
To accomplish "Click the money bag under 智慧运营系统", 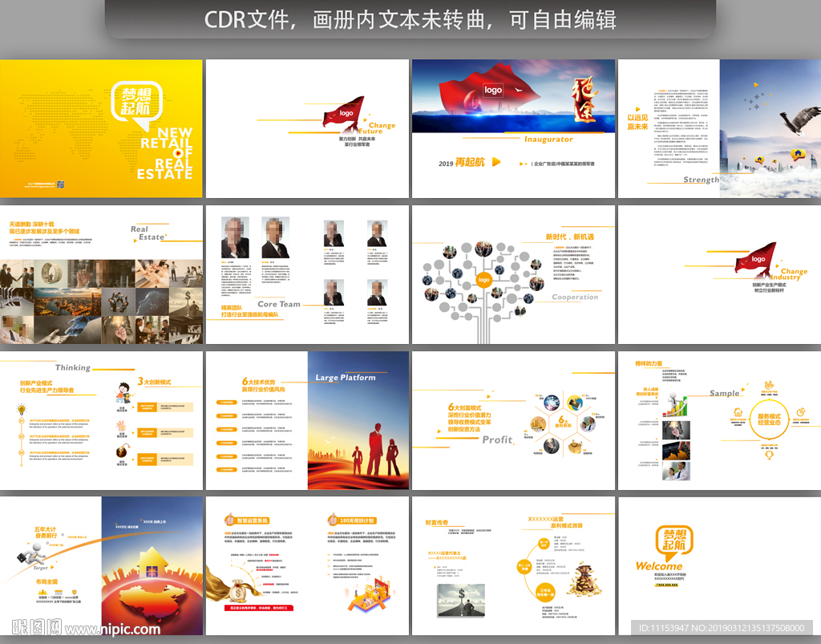I will coord(238,590).
